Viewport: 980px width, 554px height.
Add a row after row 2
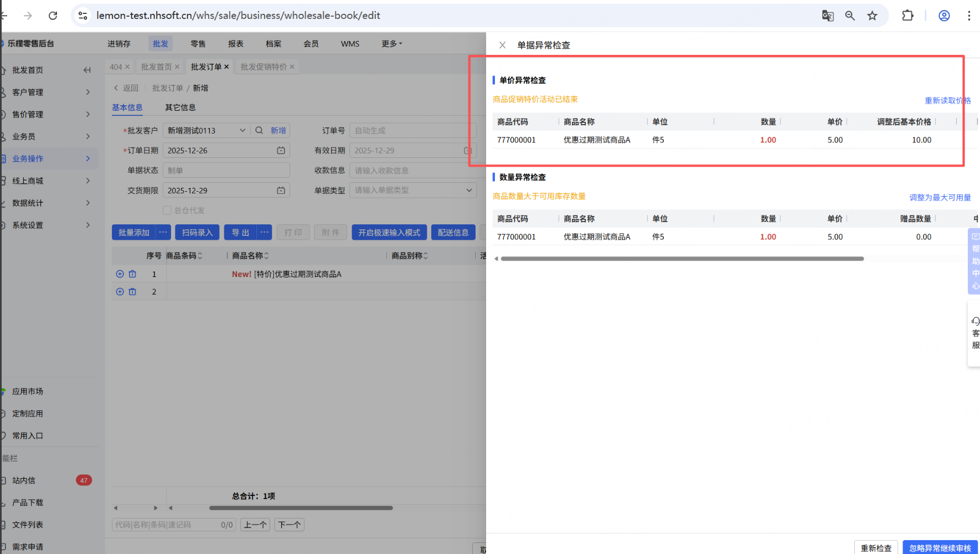tap(120, 291)
